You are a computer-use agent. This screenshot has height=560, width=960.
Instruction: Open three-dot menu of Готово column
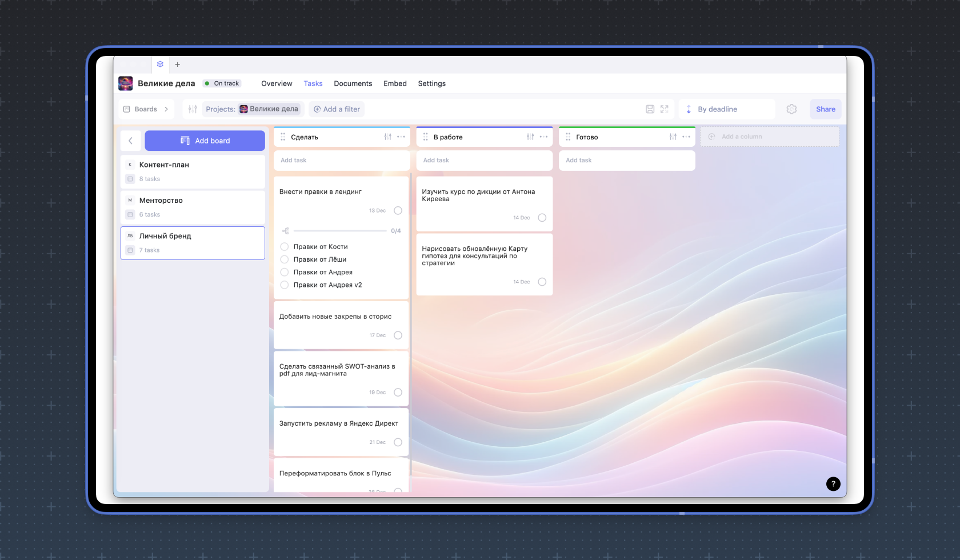pos(686,137)
